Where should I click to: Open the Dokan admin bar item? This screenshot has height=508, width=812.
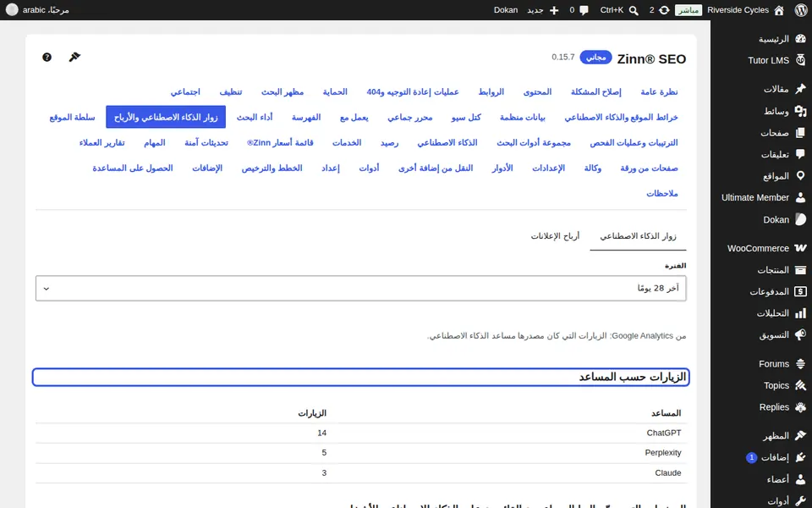click(x=506, y=10)
